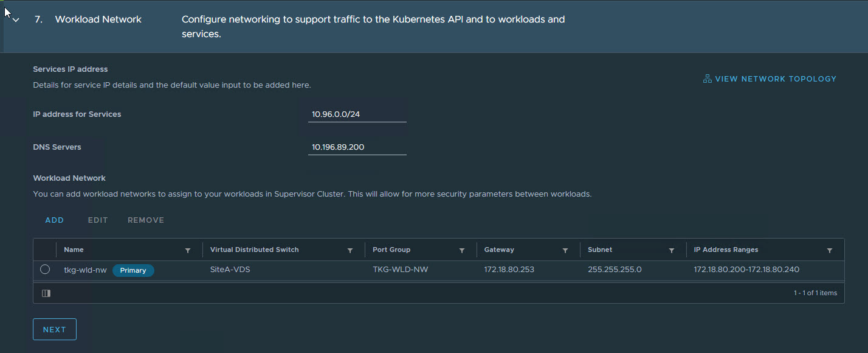This screenshot has height=353, width=868.
Task: Open the Port Group column filter
Action: point(462,250)
